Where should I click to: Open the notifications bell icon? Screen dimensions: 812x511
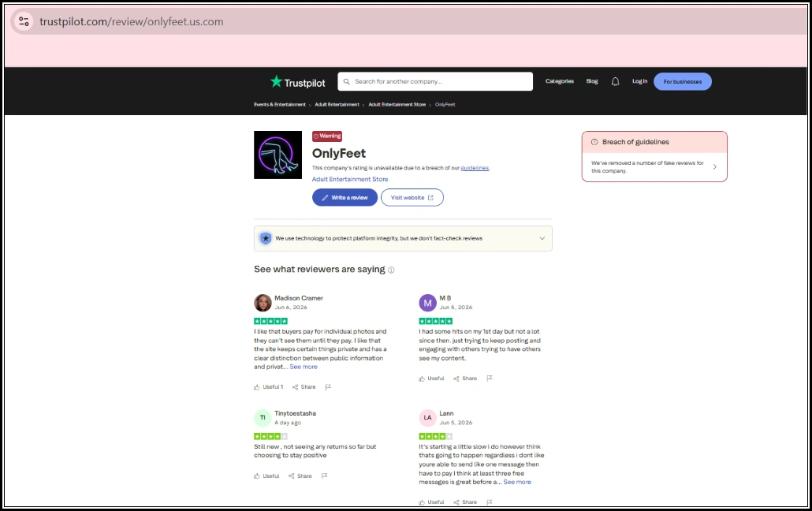(615, 81)
